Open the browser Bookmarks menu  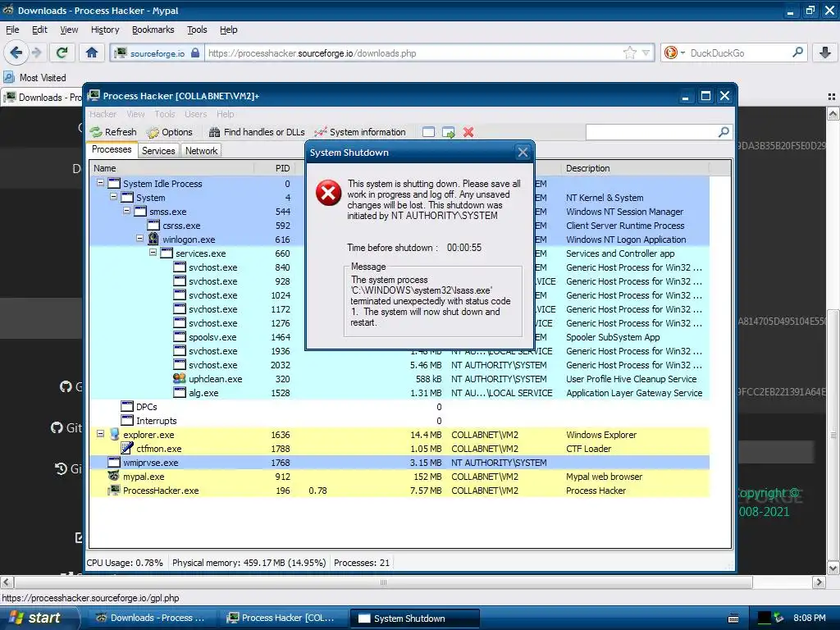[x=153, y=30]
